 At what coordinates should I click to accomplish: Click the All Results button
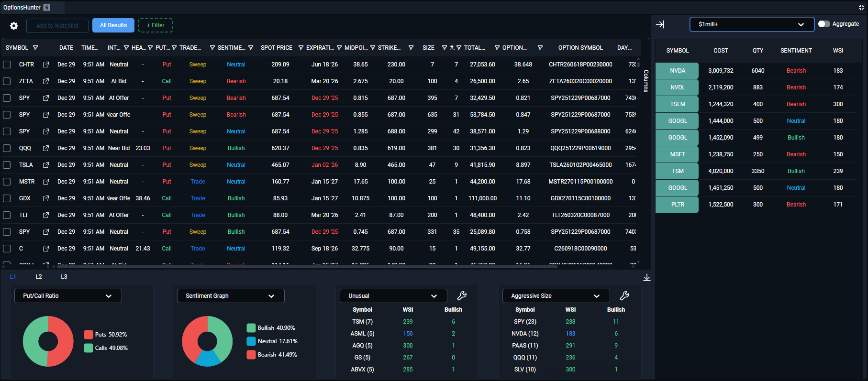(x=113, y=25)
